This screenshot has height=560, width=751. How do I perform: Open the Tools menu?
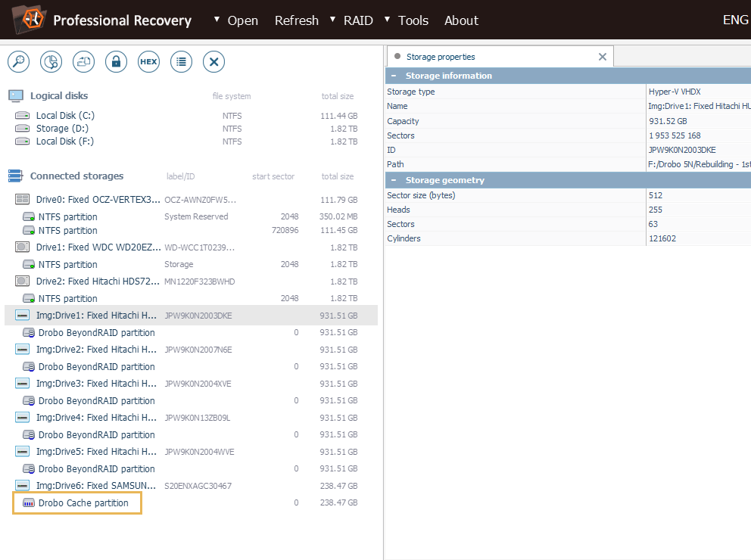pos(413,20)
